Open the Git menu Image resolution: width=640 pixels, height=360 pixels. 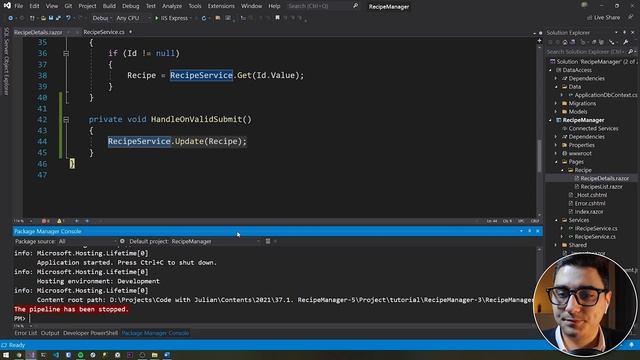tap(68, 6)
